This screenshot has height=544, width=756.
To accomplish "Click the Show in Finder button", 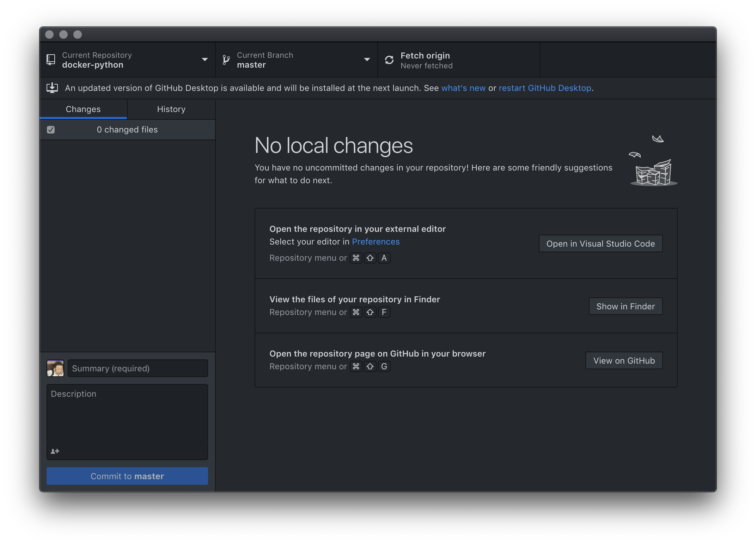I will (626, 306).
